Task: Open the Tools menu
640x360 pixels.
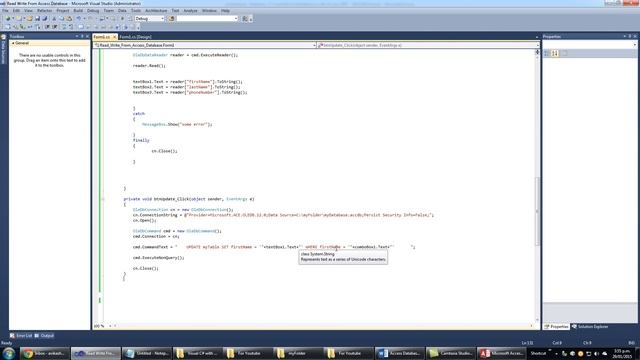Action: [136, 11]
